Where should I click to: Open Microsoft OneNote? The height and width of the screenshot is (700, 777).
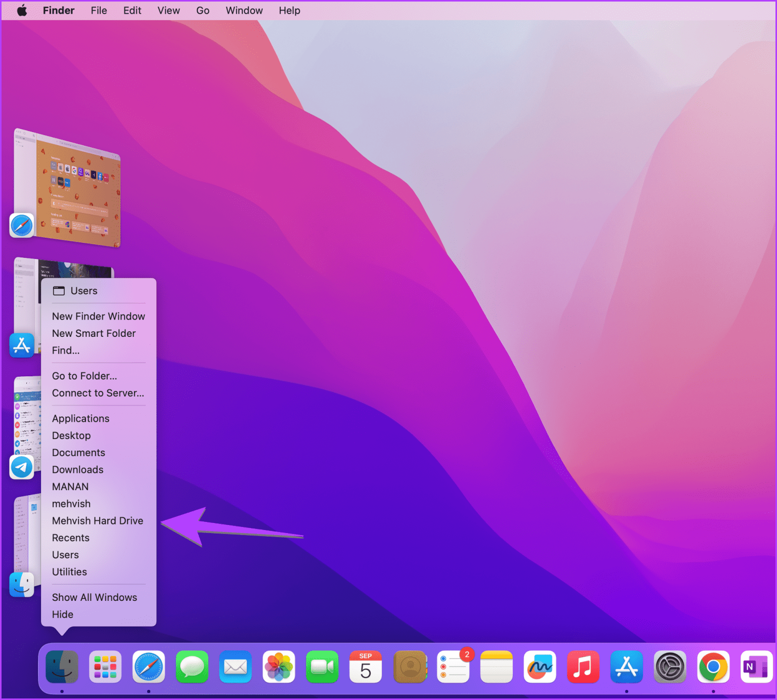point(757,667)
